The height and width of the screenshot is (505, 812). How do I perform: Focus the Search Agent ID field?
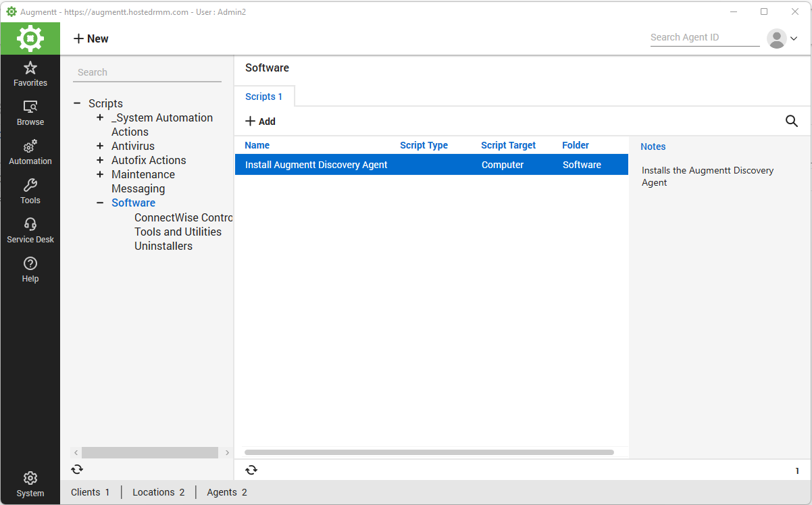[704, 38]
